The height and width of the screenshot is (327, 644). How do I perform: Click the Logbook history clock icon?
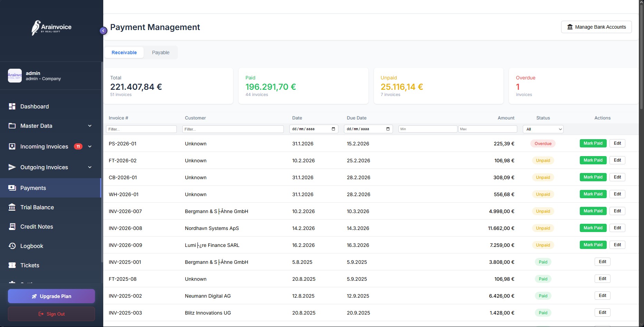point(12,246)
